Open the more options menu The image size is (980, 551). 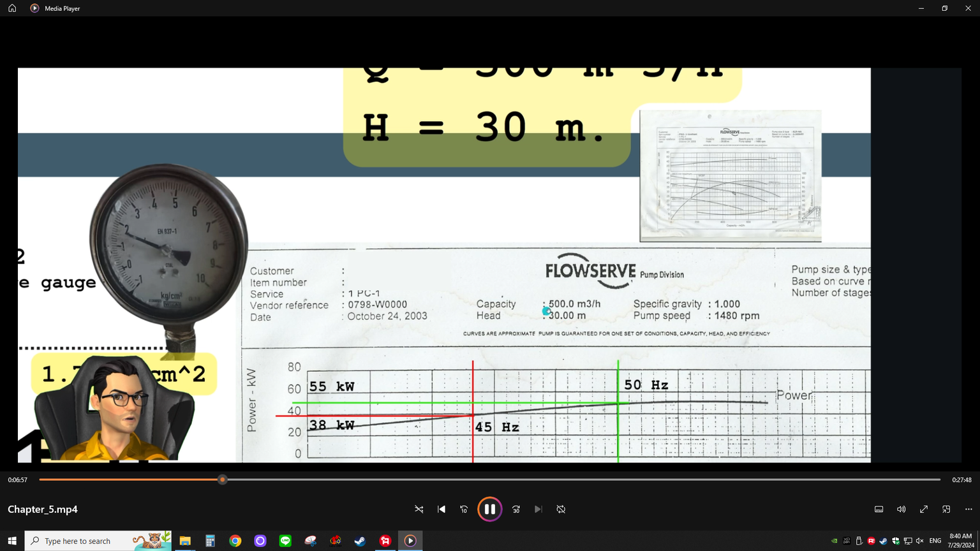[x=969, y=509]
